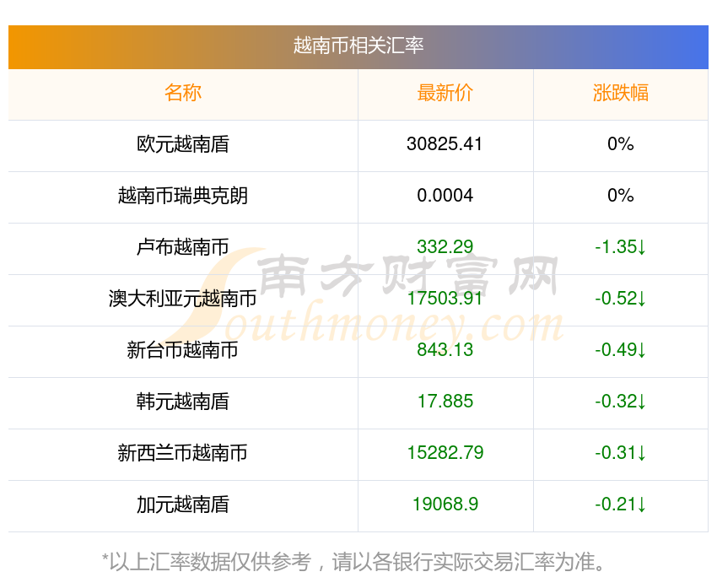Select the 韩元越南盾 row name

[x=183, y=402]
